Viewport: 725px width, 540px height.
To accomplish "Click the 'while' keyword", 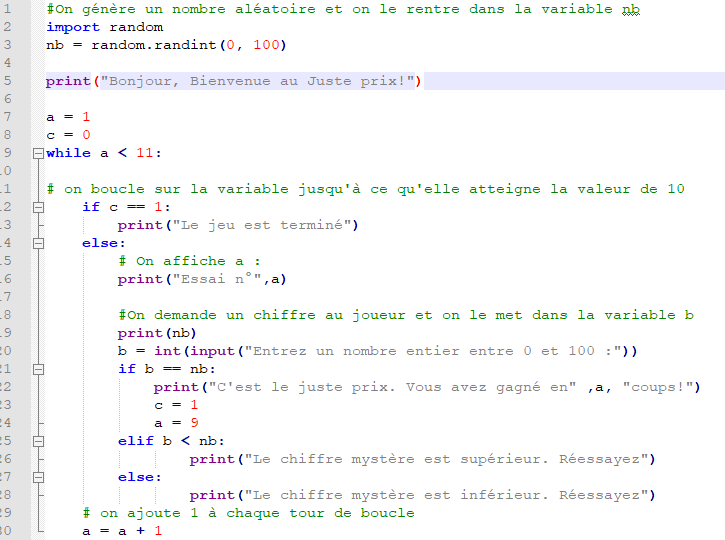I will coord(68,153).
